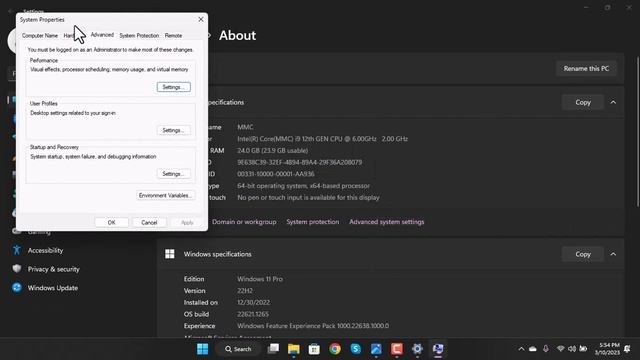This screenshot has height=360, width=640.
Task: Open Task View from taskbar
Action: (x=273, y=349)
